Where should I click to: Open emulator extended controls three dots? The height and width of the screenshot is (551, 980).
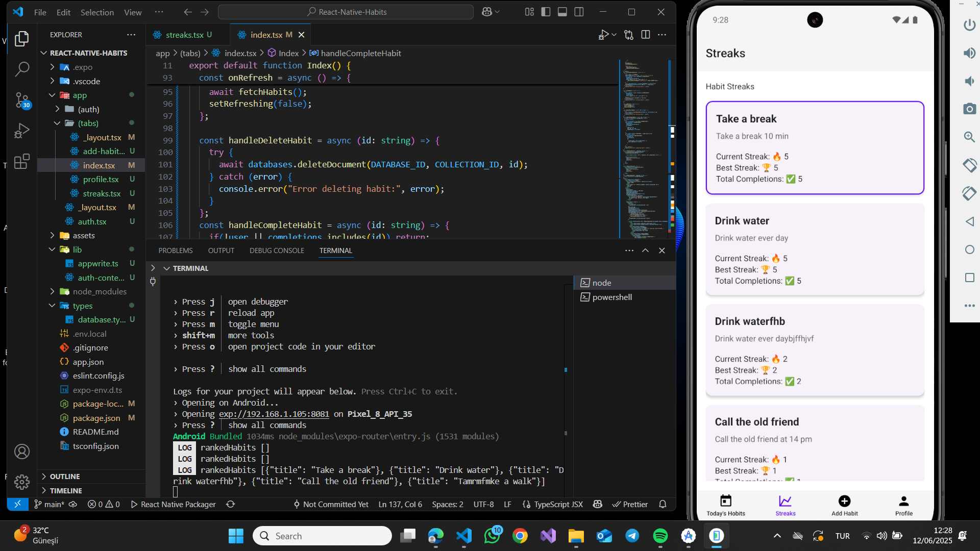click(x=969, y=306)
